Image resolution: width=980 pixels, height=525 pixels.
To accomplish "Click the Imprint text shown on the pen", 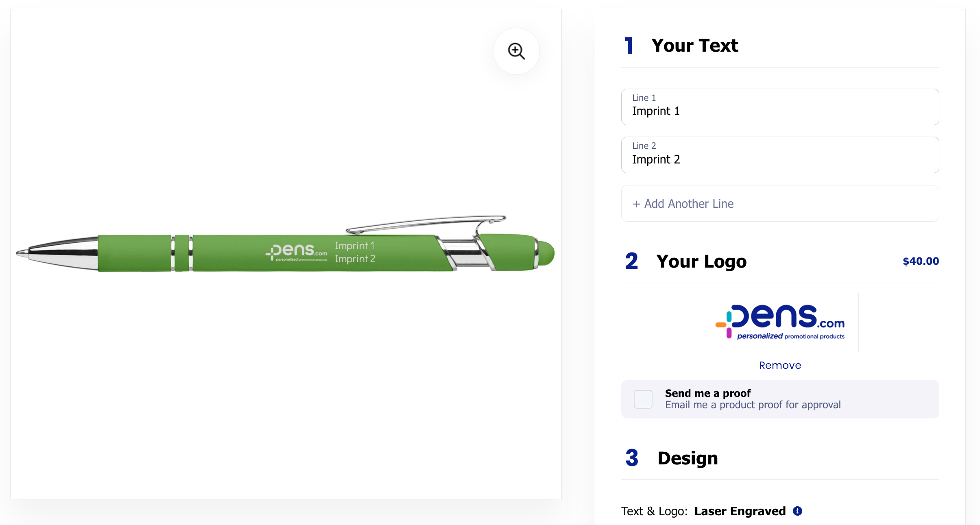I will click(x=355, y=252).
